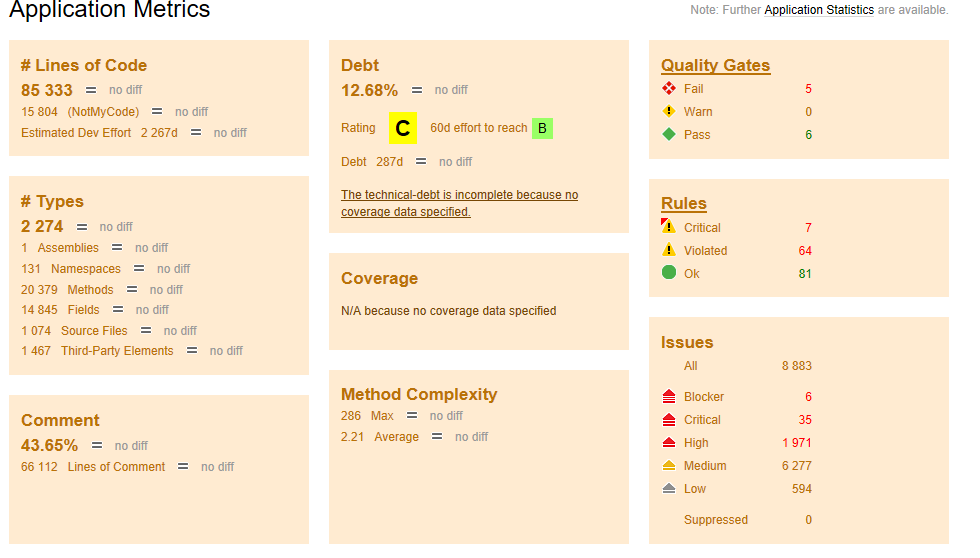Image resolution: width=980 pixels, height=558 pixels.
Task: Click the 20 379 Methods row
Action: pos(102,290)
